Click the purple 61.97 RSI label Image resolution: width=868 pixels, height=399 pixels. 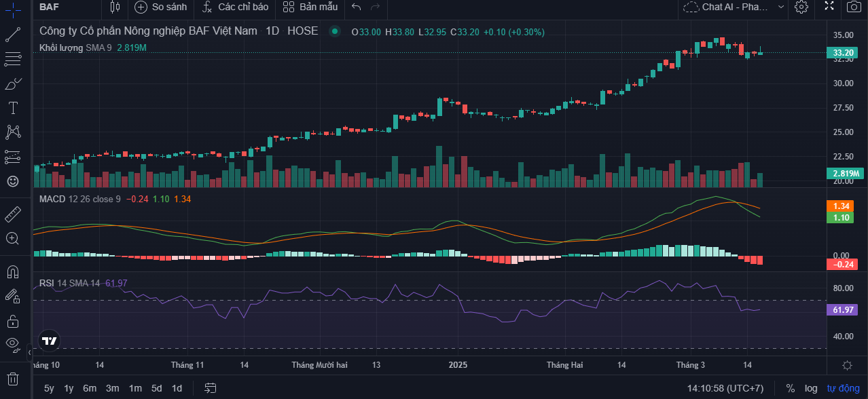coord(844,309)
